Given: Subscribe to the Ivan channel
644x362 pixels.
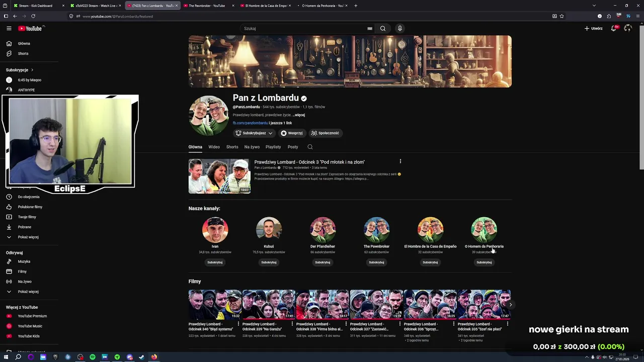Looking at the screenshot, I should 215,262.
